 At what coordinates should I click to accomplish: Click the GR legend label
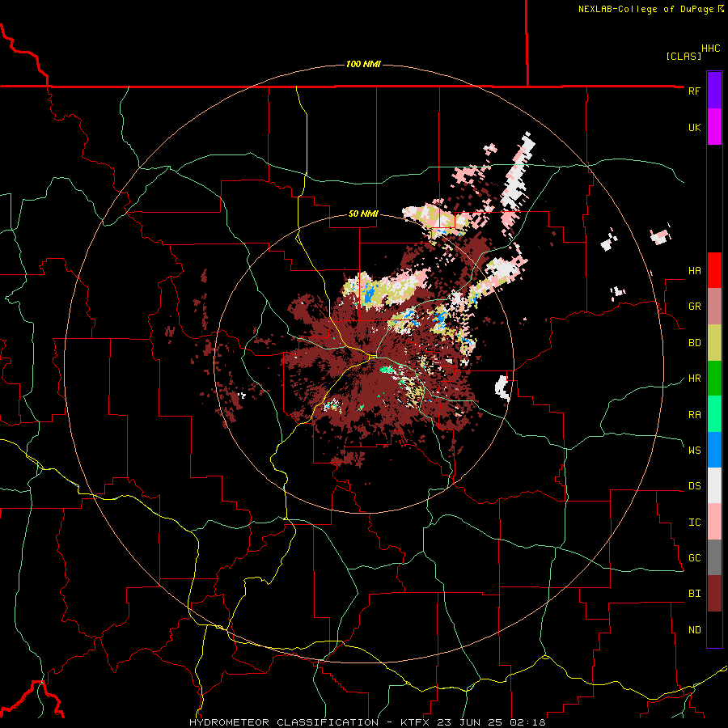point(694,307)
